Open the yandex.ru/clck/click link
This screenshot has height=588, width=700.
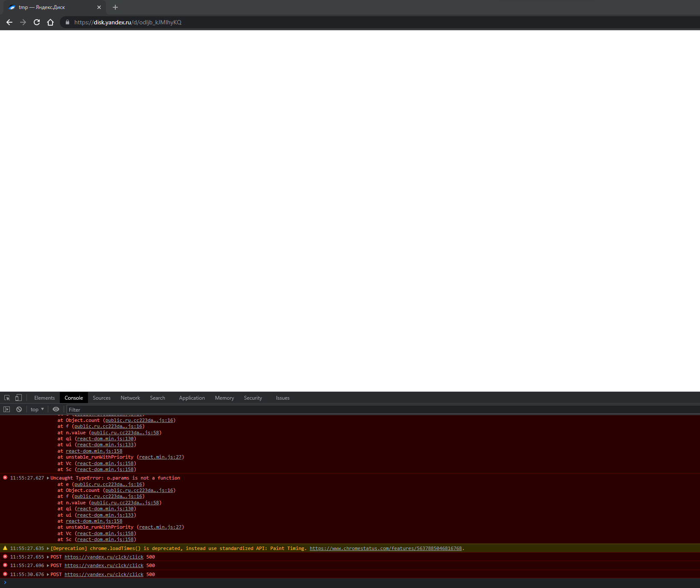(x=104, y=557)
